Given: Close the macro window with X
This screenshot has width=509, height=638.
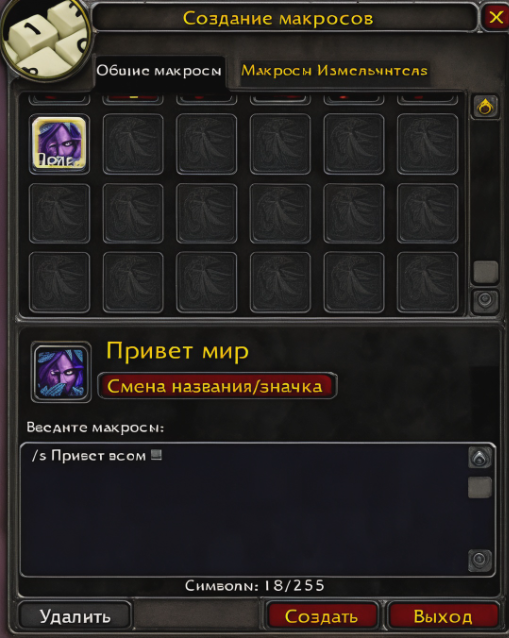Looking at the screenshot, I should pos(496,17).
